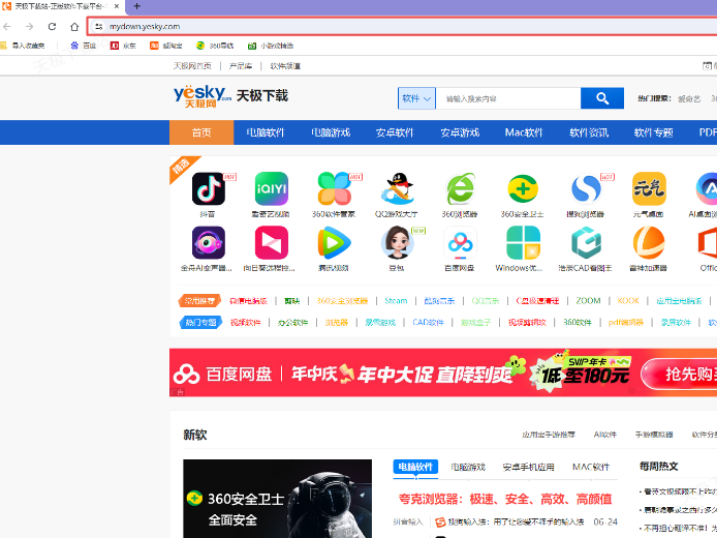Switch to the 安卓手机应用 tab
The height and width of the screenshot is (538, 717).
pyautogui.click(x=528, y=467)
